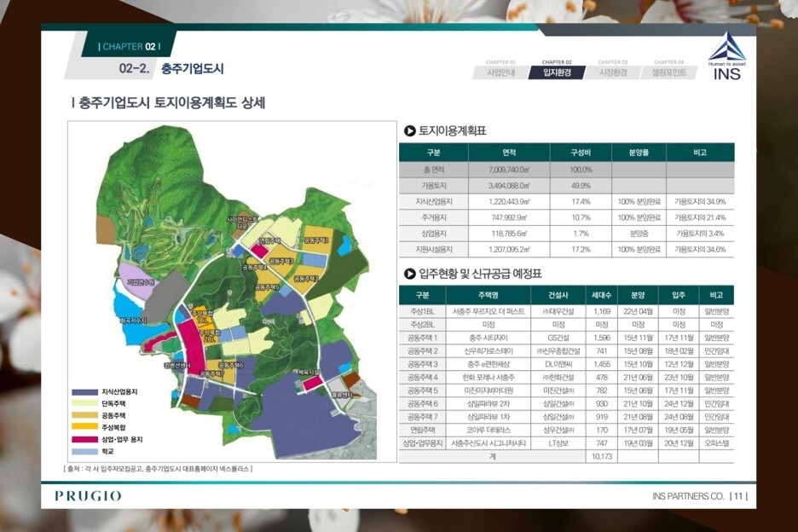This screenshot has height=532, width=798.
Task: Click the 분양률 column header
Action: click(639, 153)
